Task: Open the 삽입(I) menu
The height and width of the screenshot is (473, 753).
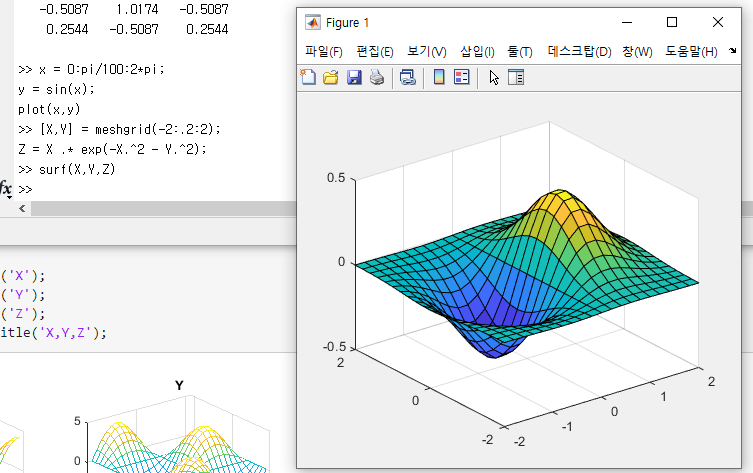Action: [x=477, y=52]
